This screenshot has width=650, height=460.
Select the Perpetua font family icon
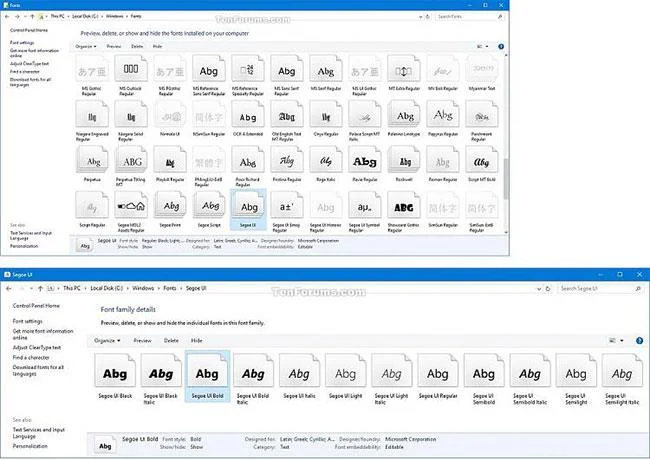click(92, 161)
